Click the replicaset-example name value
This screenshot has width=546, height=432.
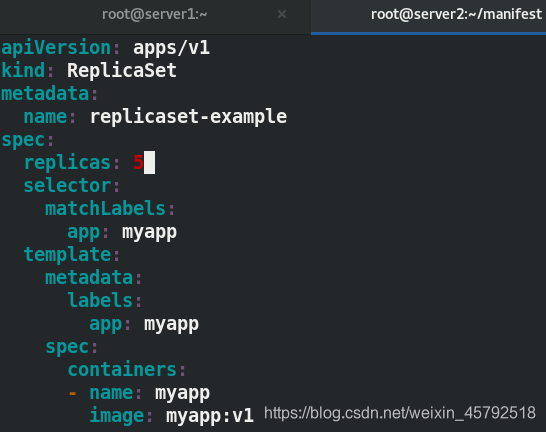[188, 116]
